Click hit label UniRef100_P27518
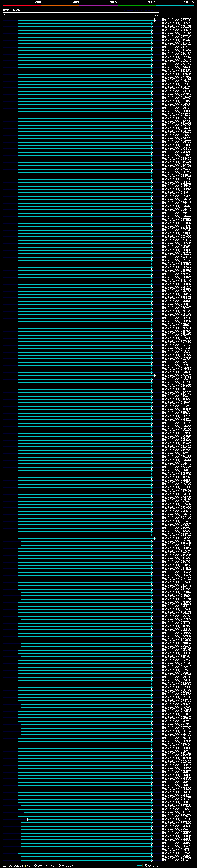197x868 pixels. 177,670
